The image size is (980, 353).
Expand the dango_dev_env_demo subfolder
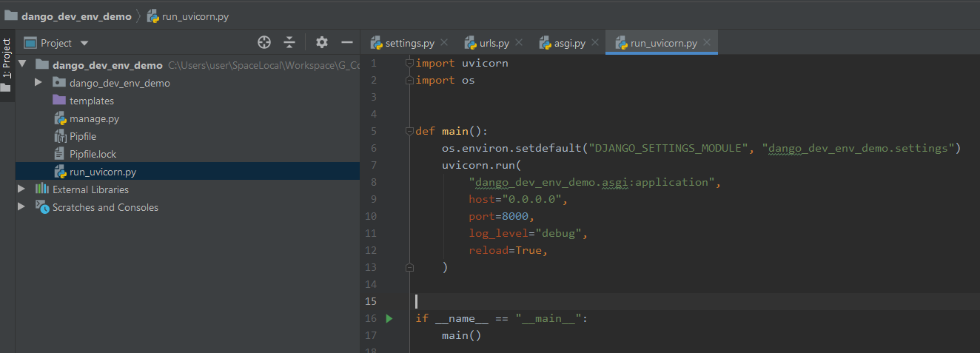(38, 82)
